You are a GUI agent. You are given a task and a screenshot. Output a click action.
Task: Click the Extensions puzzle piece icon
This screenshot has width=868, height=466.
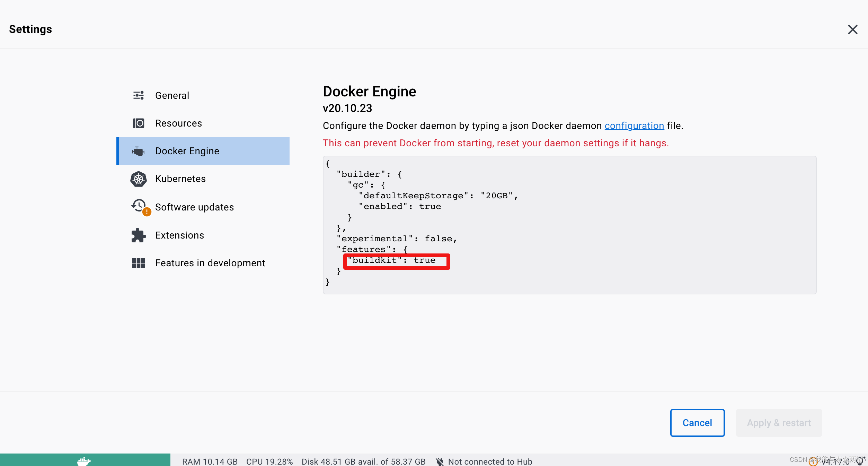coord(139,235)
